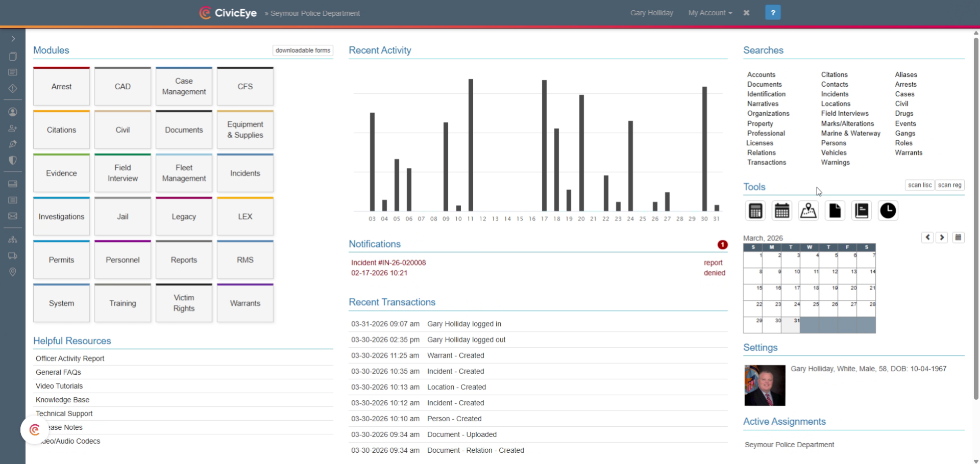The width and height of the screenshot is (980, 464).
Task: Open the Fleet Management module
Action: click(x=184, y=173)
